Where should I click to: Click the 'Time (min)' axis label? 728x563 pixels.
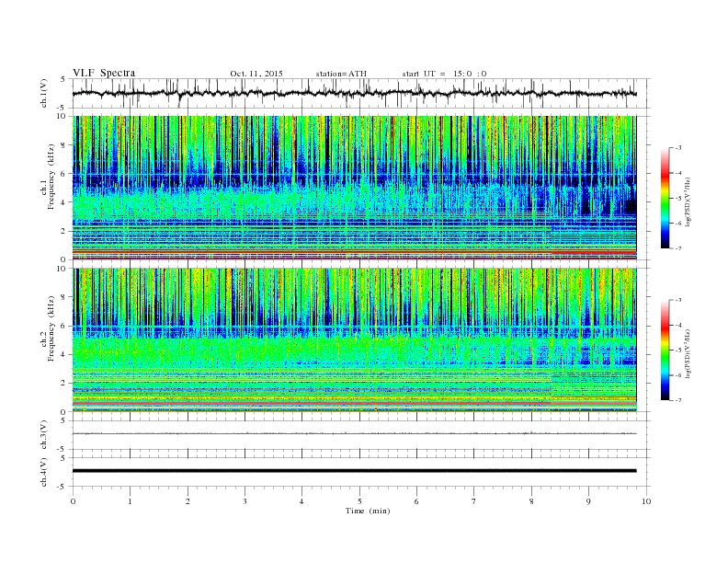coord(368,511)
